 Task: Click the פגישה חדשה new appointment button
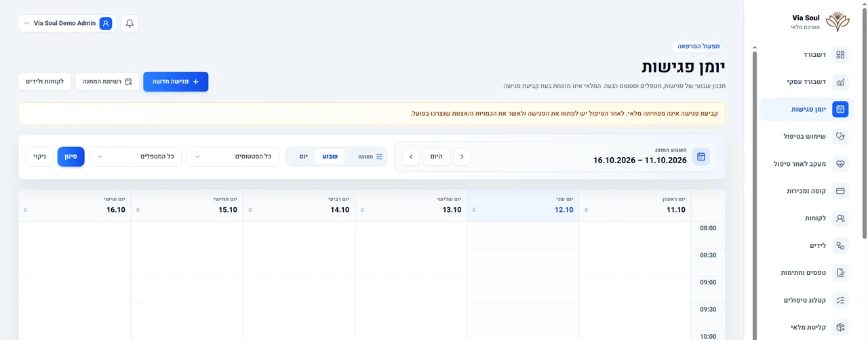[176, 81]
